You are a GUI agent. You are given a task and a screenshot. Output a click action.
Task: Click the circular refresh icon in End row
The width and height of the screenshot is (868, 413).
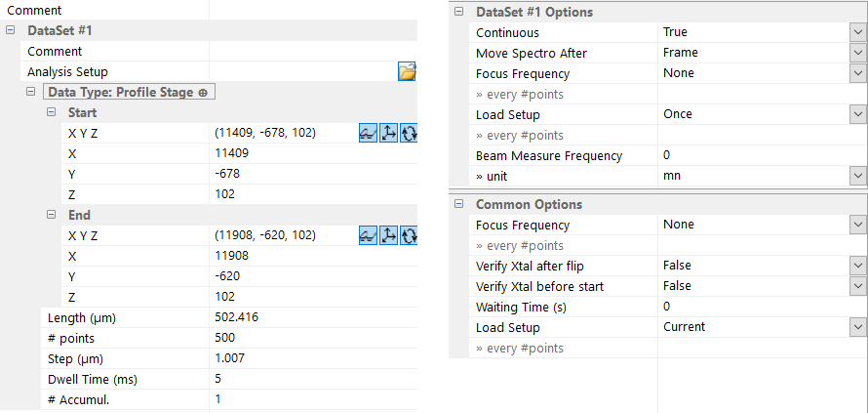point(409,235)
